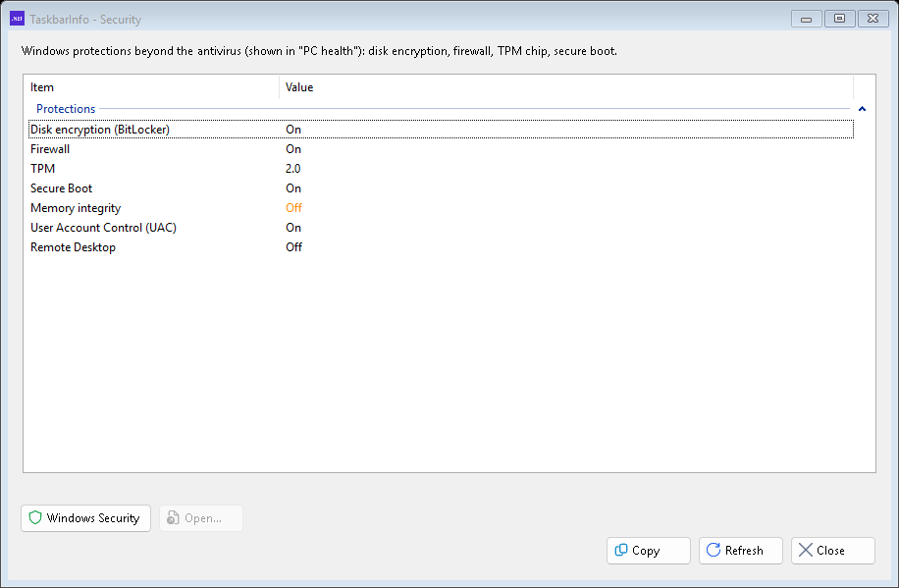
Task: Select the Remote Desktop row
Action: click(441, 247)
